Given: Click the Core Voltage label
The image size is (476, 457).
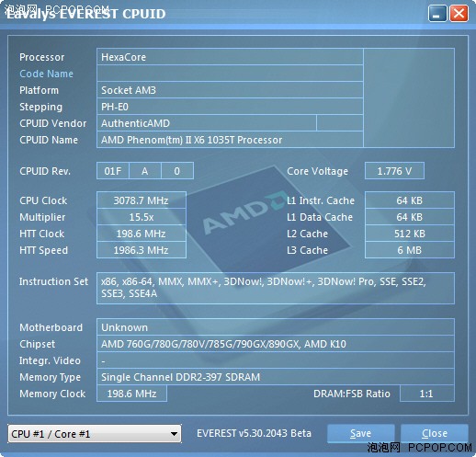Looking at the screenshot, I should (317, 171).
